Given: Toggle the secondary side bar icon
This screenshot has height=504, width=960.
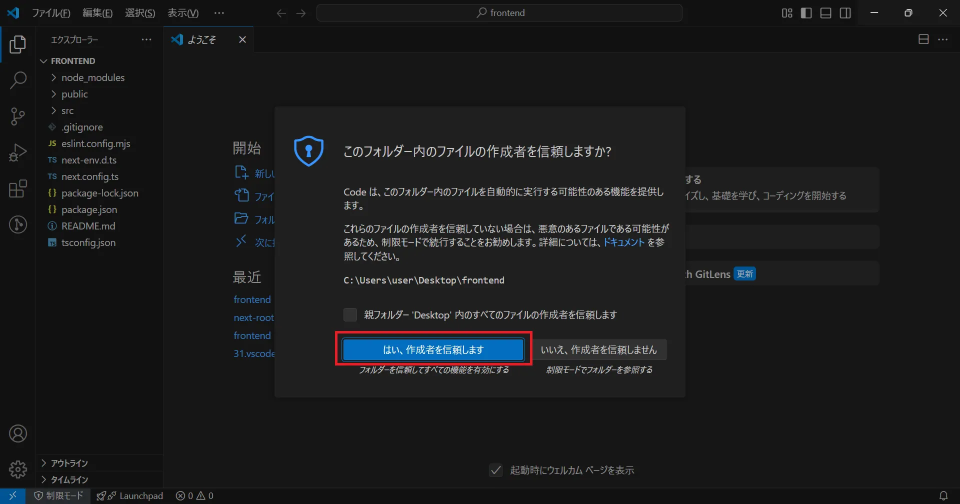Looking at the screenshot, I should pos(846,13).
